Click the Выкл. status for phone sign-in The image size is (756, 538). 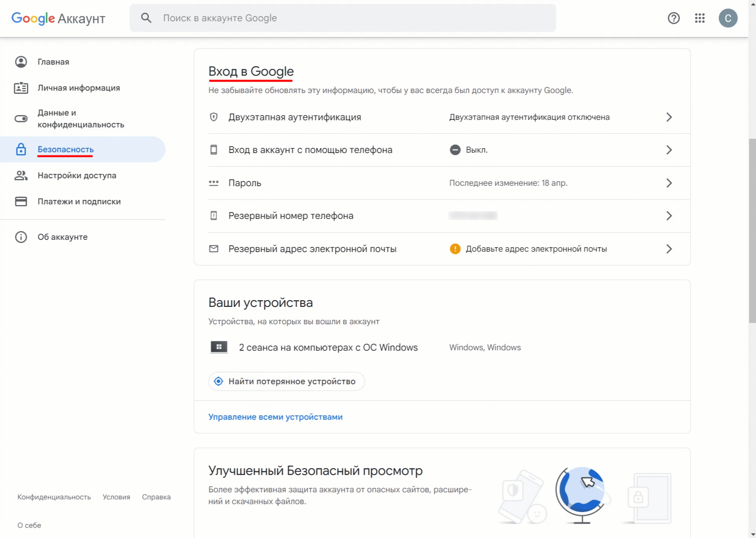[x=476, y=150]
